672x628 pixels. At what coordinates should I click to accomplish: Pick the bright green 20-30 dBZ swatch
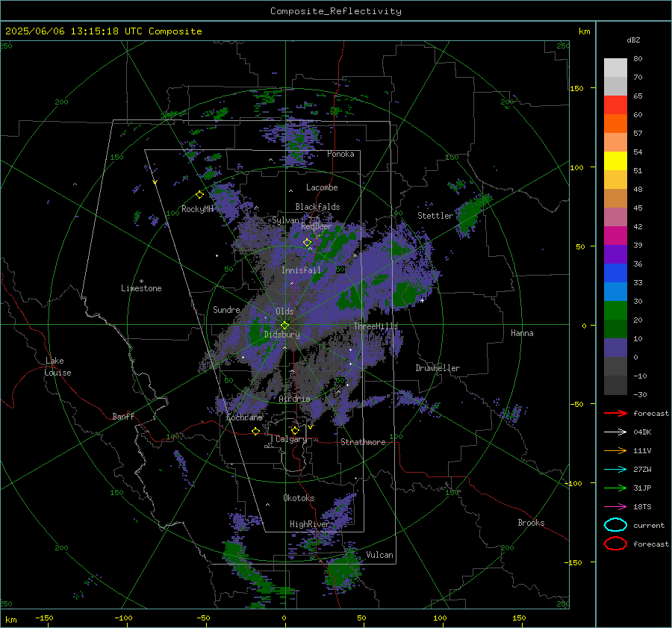pyautogui.click(x=615, y=311)
